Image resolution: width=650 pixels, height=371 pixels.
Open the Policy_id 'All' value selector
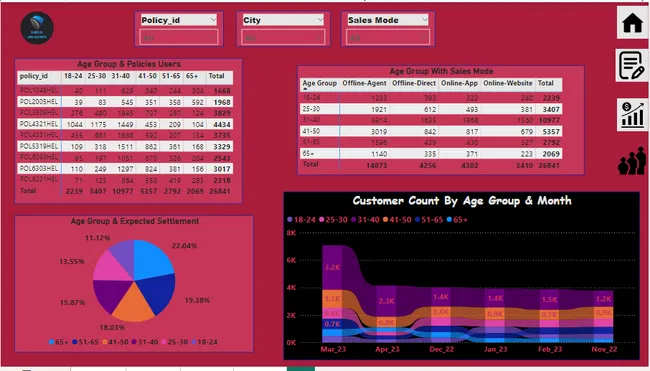[x=179, y=38]
